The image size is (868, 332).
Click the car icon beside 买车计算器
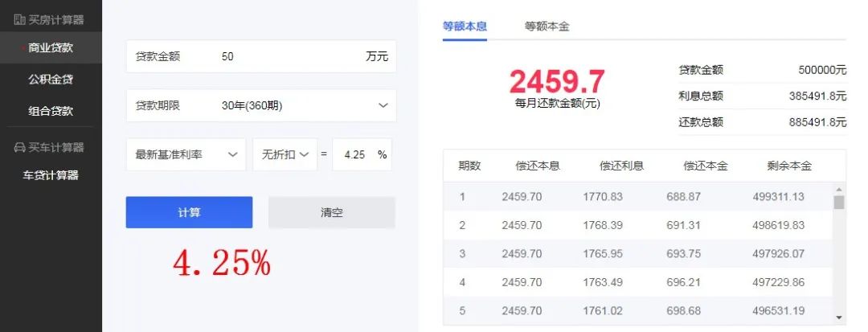click(x=19, y=147)
